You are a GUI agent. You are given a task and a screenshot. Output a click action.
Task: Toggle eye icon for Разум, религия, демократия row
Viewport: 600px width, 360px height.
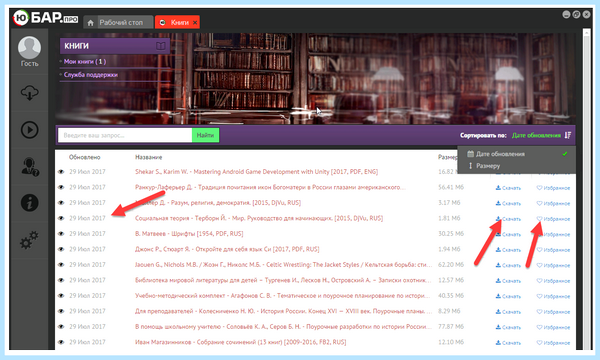pyautogui.click(x=61, y=203)
